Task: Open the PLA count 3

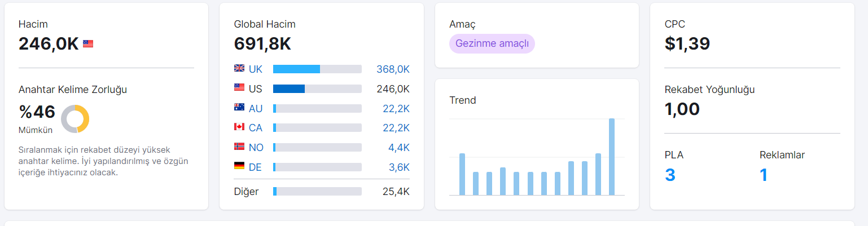Action: coord(670,175)
